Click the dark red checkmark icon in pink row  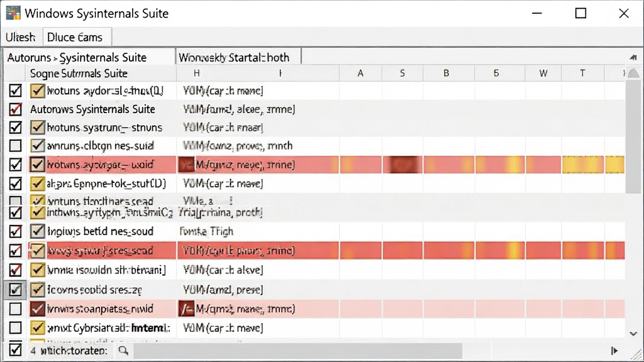tap(37, 309)
